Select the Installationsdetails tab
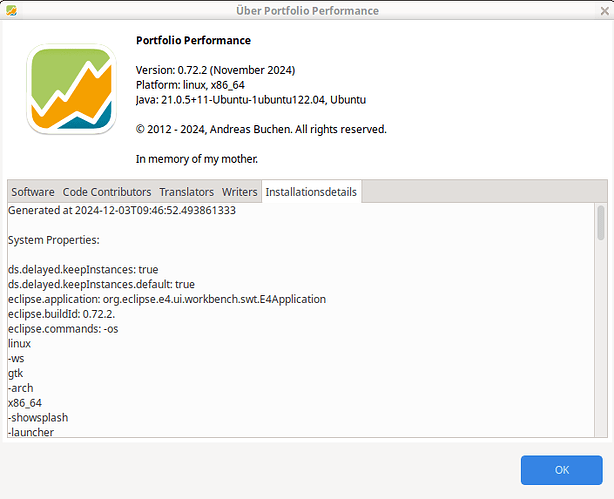The height and width of the screenshot is (499, 614). coord(311,192)
